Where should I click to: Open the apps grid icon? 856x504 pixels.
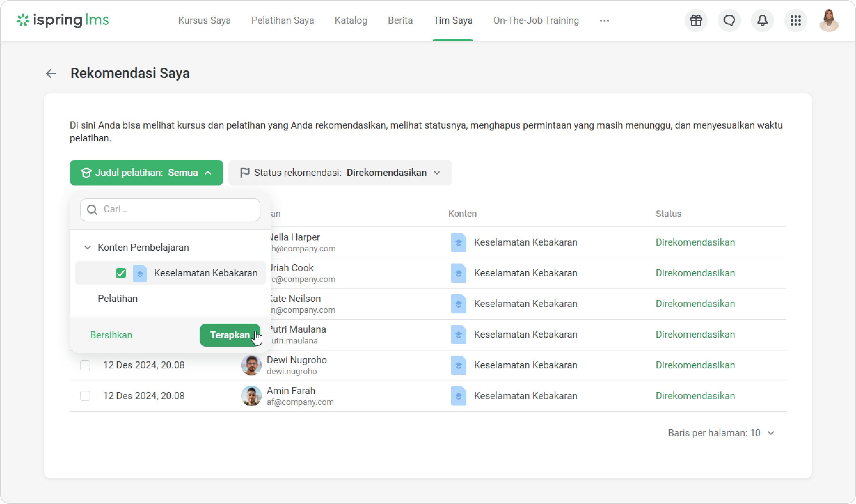[796, 20]
